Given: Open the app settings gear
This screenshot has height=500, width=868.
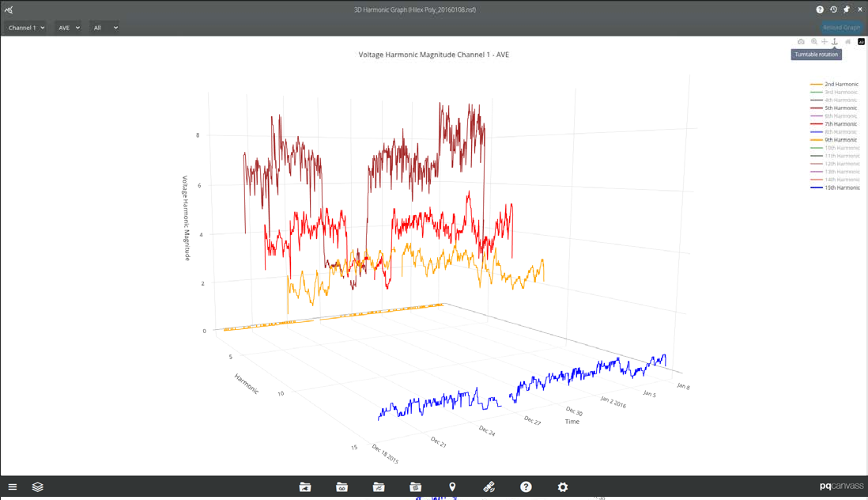Looking at the screenshot, I should (x=562, y=487).
